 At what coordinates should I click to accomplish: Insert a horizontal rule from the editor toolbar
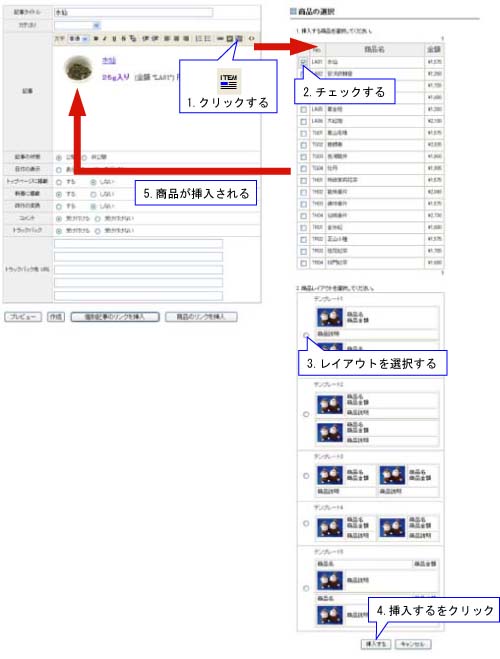[220, 39]
